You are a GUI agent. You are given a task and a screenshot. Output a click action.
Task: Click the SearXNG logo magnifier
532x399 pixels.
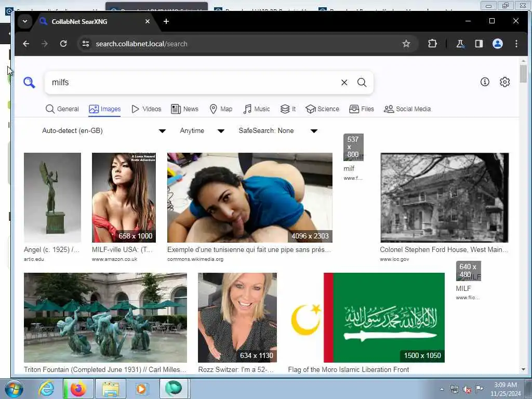pos(29,83)
